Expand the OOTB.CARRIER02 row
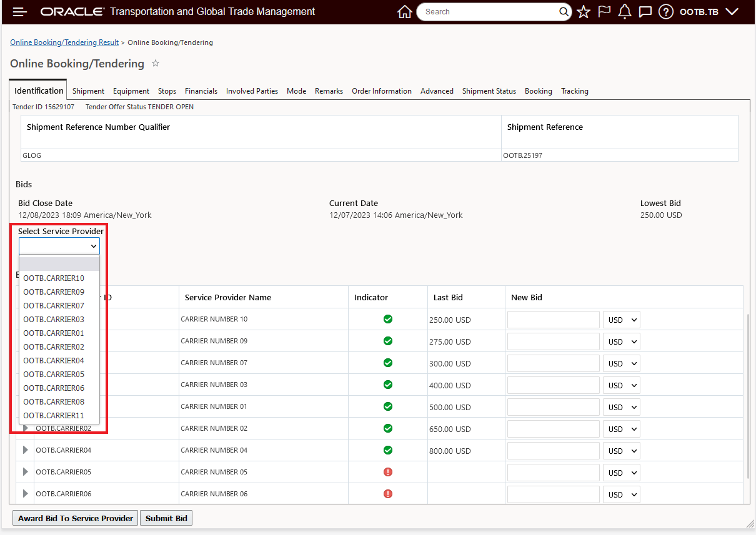The image size is (756, 535). point(26,428)
